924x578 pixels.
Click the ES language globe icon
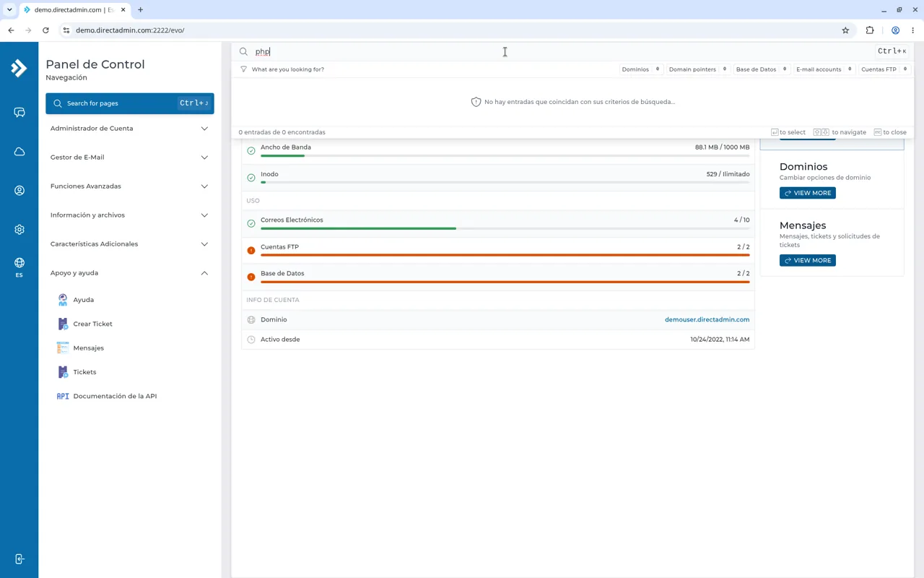tap(19, 267)
